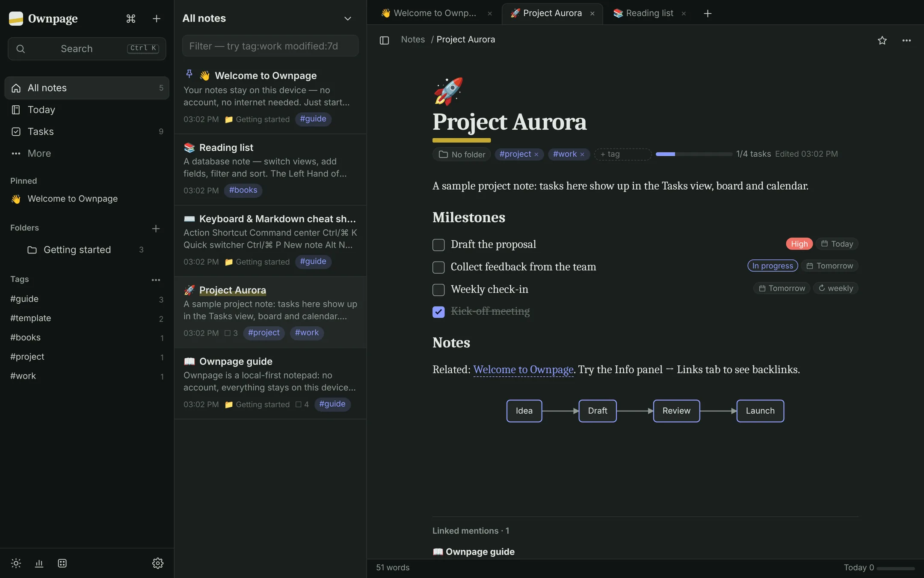Open the statistics bar-chart icon
This screenshot has width=924, height=578.
tap(39, 563)
